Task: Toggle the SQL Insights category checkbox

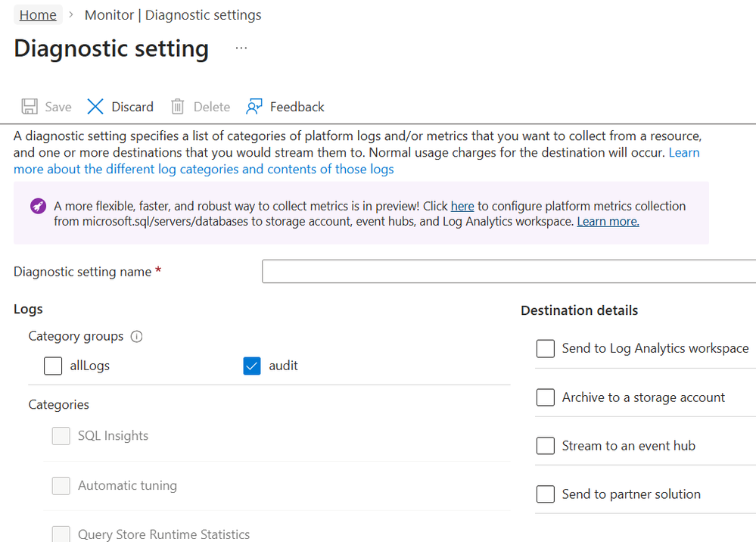Action: (61, 436)
